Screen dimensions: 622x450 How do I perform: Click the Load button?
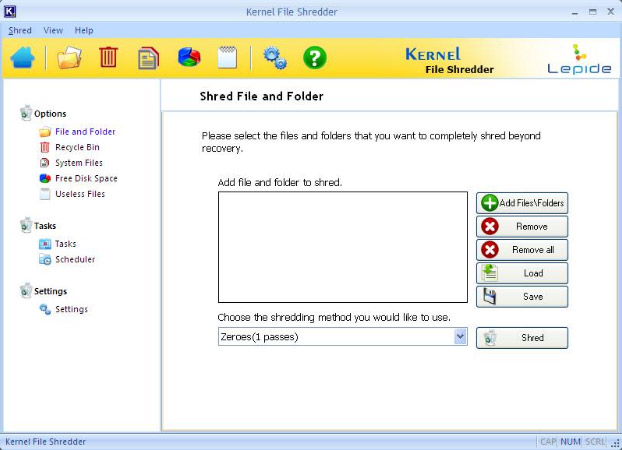click(x=522, y=273)
